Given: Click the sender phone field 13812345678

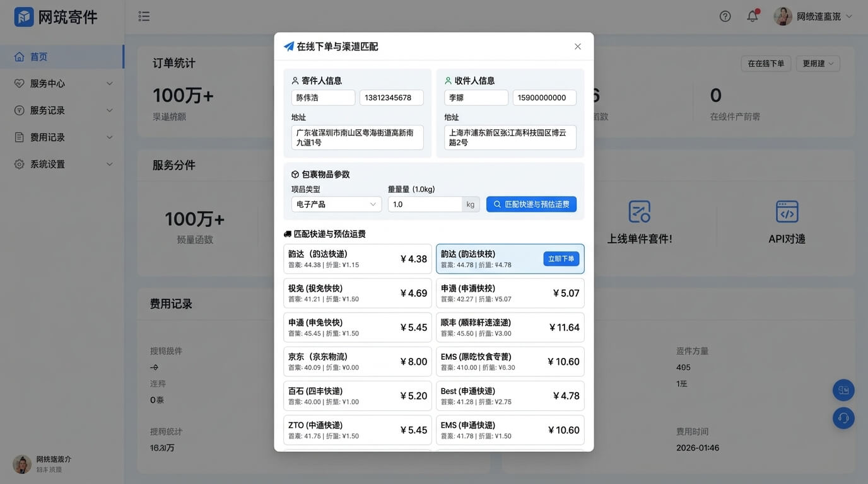Looking at the screenshot, I should pyautogui.click(x=392, y=98).
